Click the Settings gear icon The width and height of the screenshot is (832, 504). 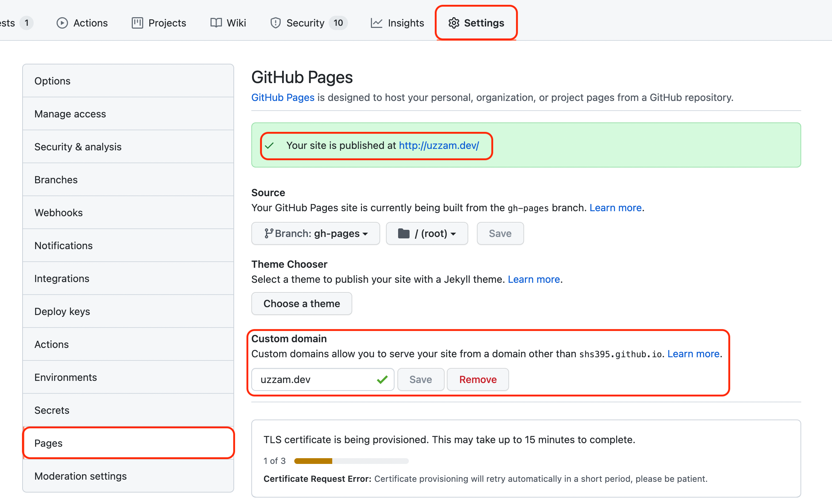(x=454, y=23)
